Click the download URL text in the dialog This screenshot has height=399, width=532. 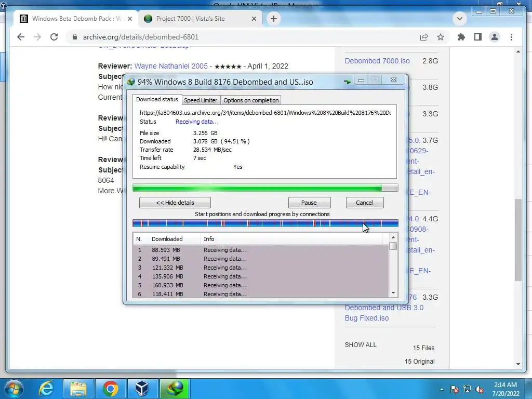point(265,113)
